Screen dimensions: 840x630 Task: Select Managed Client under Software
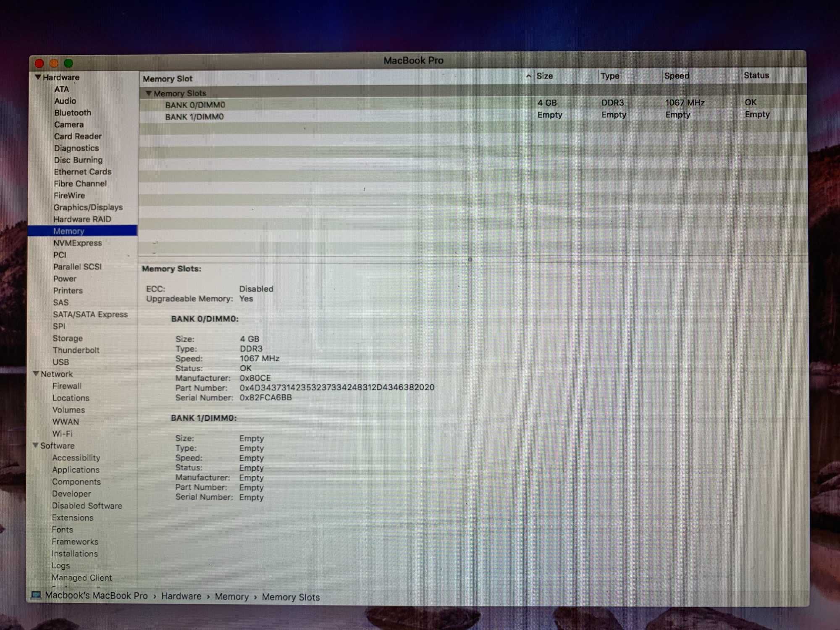pyautogui.click(x=82, y=578)
